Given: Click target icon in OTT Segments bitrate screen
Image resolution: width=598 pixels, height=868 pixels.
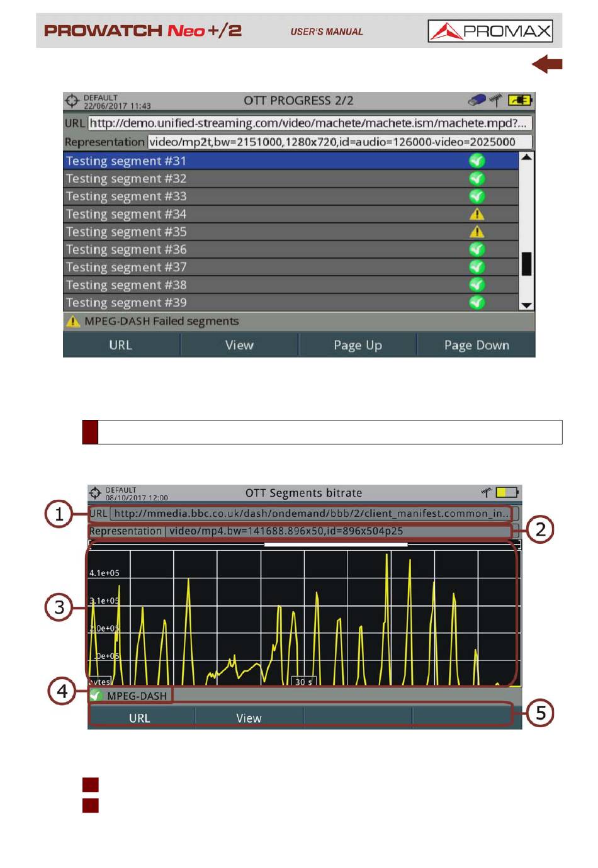Looking at the screenshot, I should click(95, 493).
